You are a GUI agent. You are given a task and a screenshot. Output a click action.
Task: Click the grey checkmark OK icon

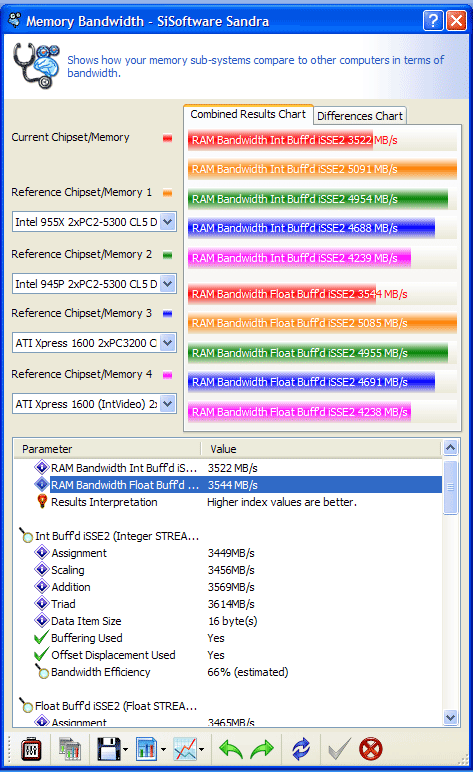tap(340, 749)
